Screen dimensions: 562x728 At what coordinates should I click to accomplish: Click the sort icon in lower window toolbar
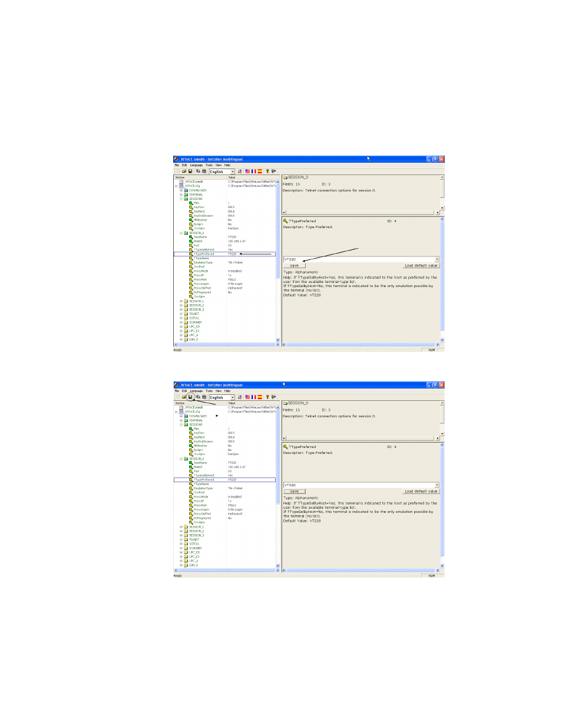(240, 397)
